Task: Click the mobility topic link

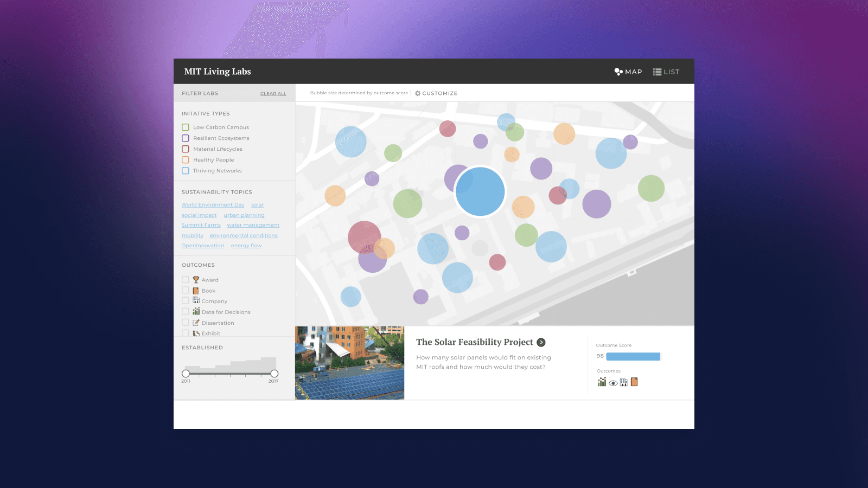Action: (193, 235)
